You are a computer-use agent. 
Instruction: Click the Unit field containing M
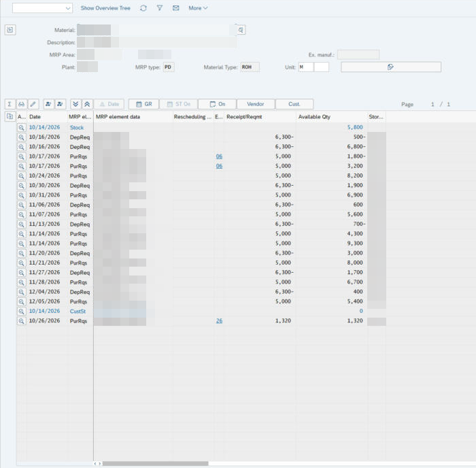click(x=306, y=67)
